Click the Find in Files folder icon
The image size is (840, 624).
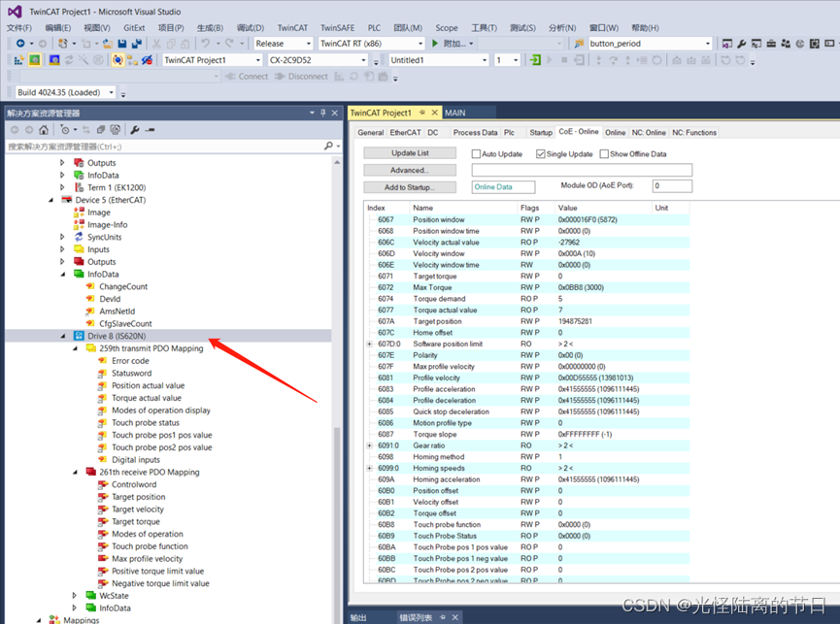[579, 44]
